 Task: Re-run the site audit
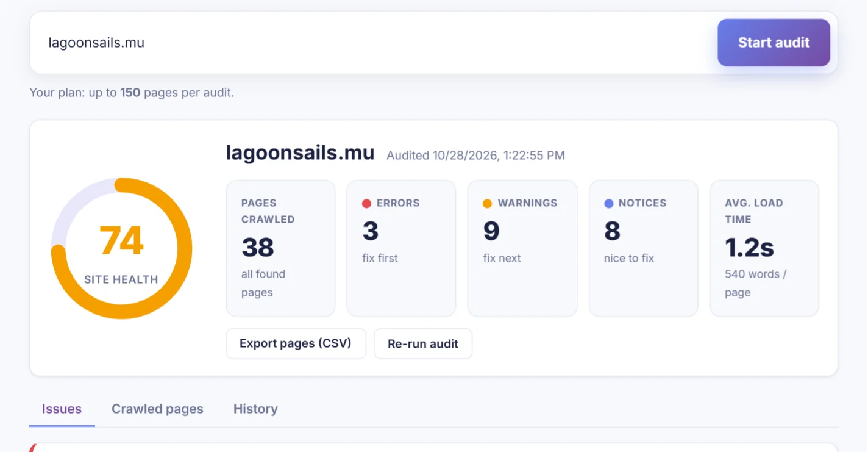pos(423,343)
